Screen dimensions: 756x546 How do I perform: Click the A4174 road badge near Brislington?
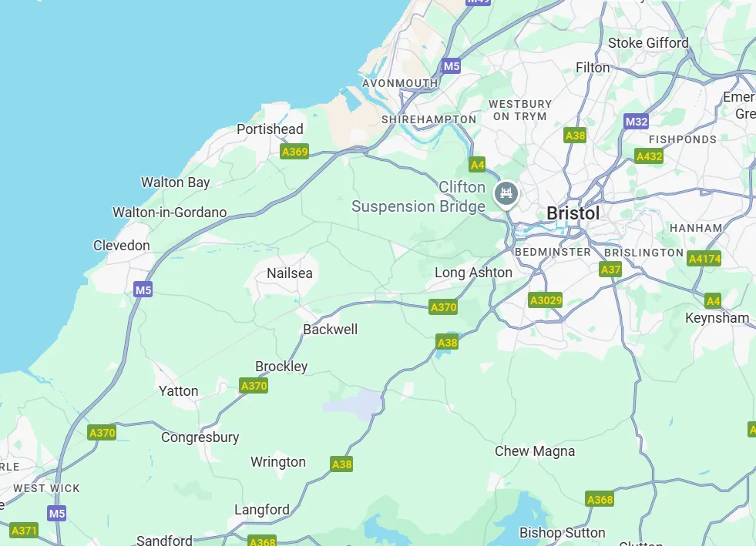(704, 259)
